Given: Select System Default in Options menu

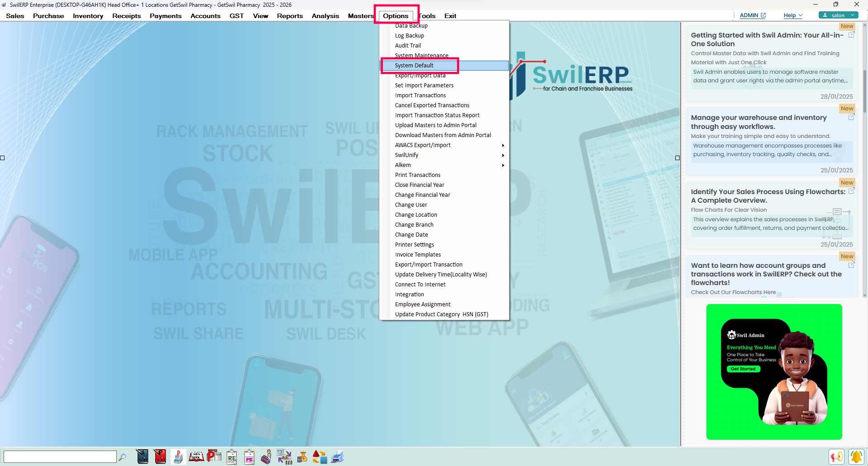Looking at the screenshot, I should [x=444, y=66].
